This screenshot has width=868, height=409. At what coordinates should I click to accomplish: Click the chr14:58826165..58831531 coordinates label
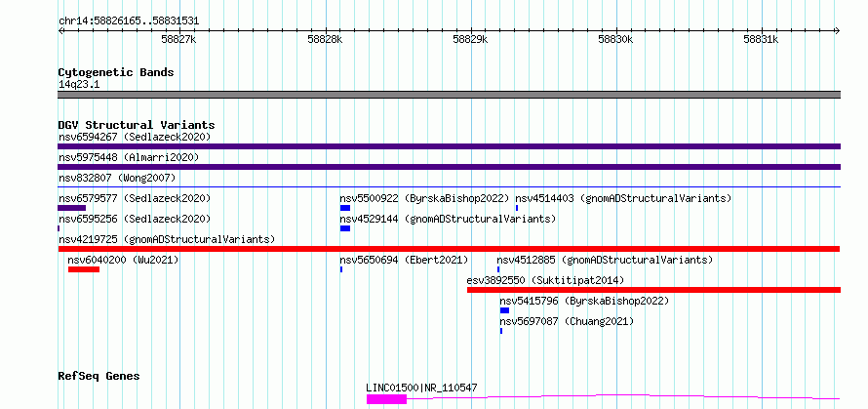(129, 21)
